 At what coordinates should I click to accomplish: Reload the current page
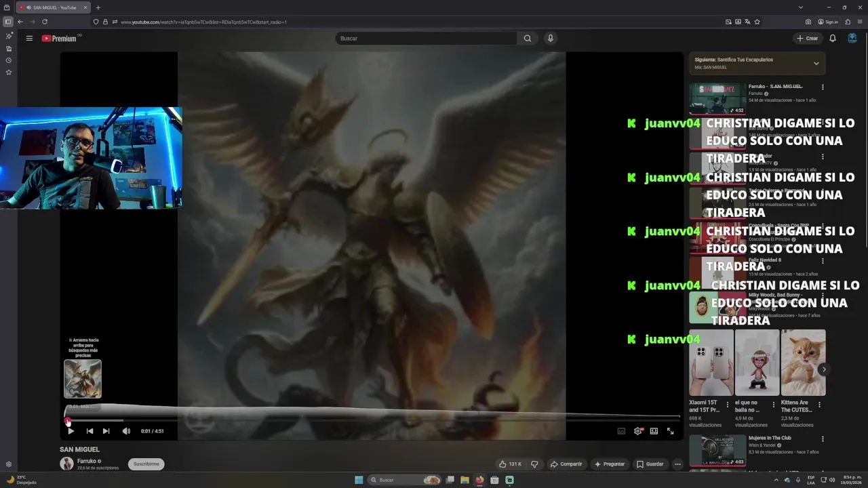(x=45, y=22)
